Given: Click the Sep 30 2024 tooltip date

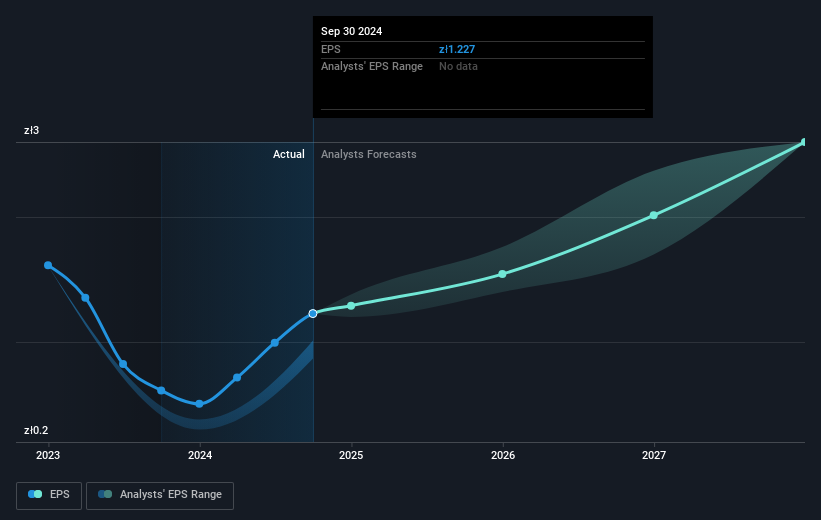Looking at the screenshot, I should pos(351,31).
